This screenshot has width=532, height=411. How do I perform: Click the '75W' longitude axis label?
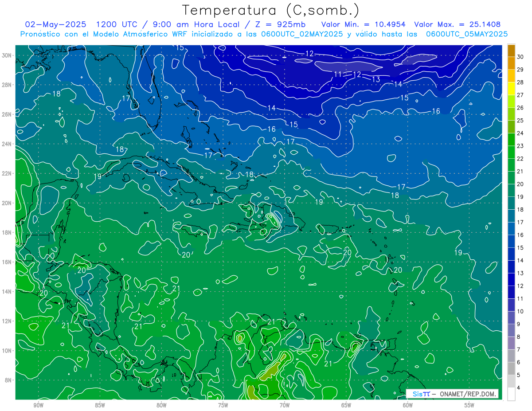223,405
